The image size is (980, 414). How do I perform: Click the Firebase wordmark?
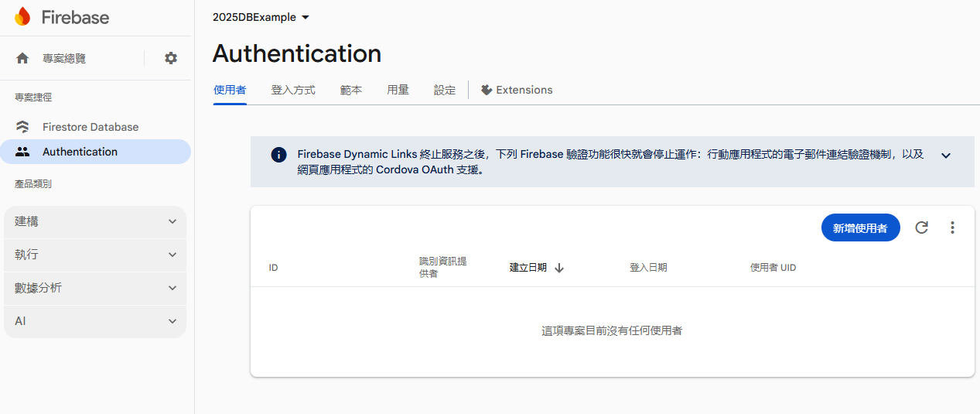(x=75, y=17)
